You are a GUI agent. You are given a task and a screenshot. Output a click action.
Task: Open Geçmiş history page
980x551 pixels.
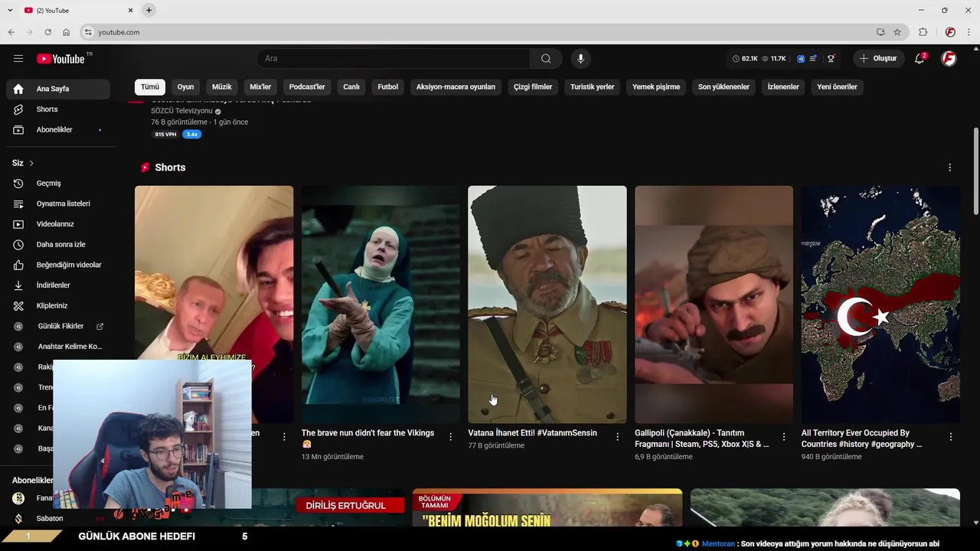point(58,184)
